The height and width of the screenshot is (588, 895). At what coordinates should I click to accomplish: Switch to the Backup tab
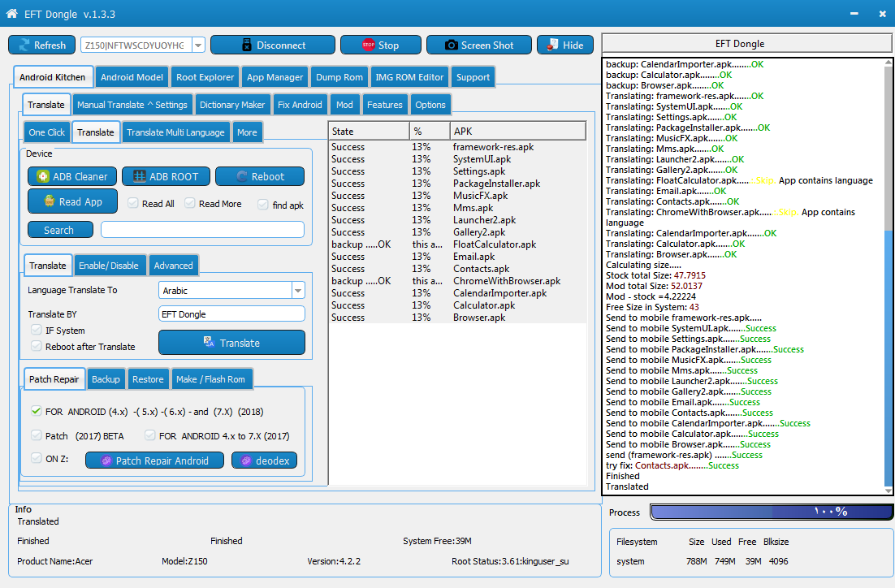pos(106,378)
